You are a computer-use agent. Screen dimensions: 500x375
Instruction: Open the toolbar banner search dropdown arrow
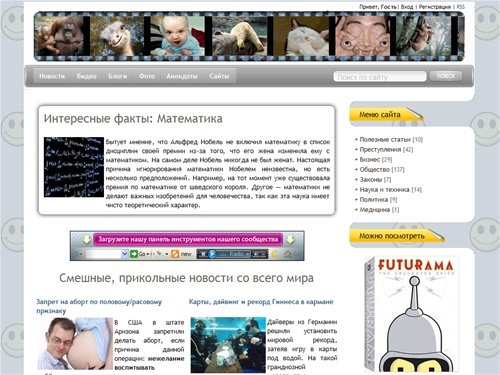[124, 254]
